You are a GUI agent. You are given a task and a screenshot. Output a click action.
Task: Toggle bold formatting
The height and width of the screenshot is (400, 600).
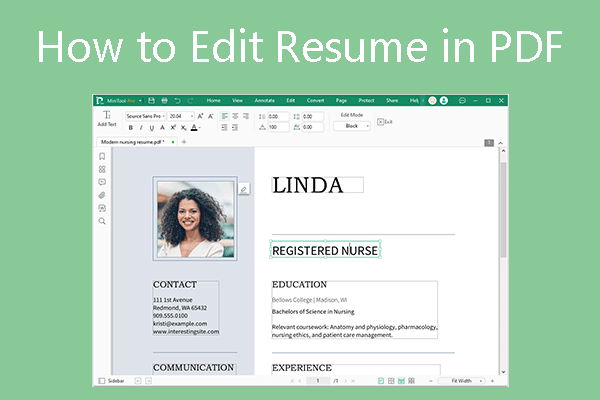(131, 127)
